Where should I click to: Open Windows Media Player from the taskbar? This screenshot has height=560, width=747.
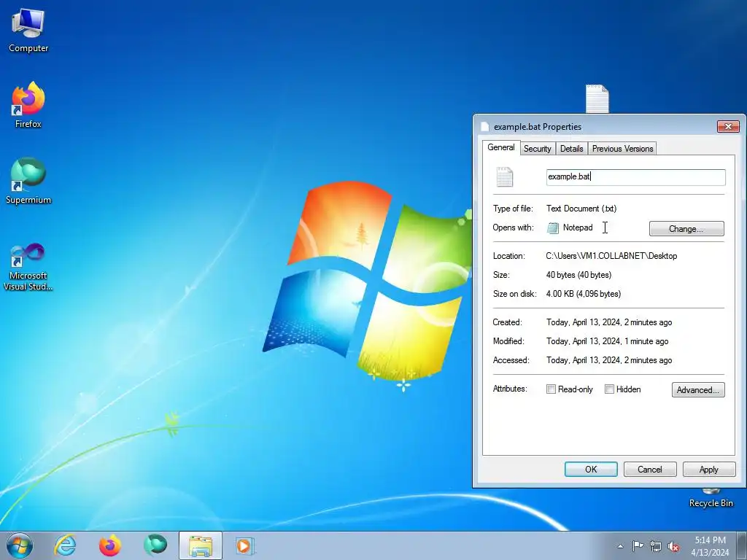245,545
